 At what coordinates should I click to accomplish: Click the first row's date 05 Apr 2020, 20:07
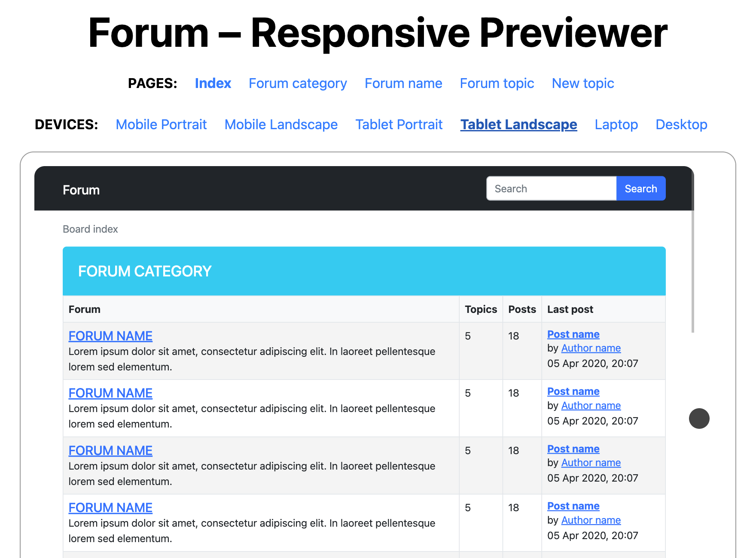pos(593,364)
